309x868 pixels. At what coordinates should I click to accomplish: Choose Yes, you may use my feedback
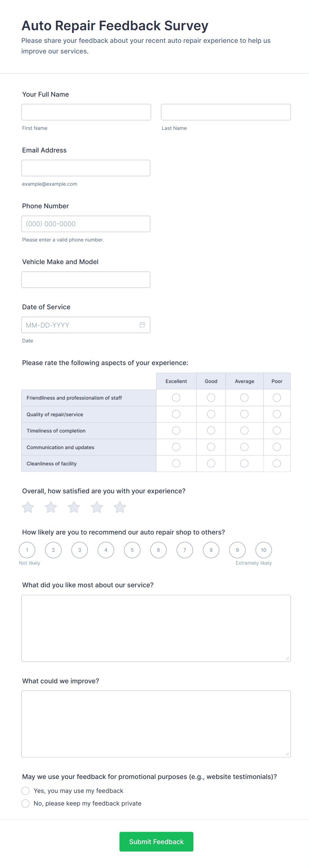point(25,791)
